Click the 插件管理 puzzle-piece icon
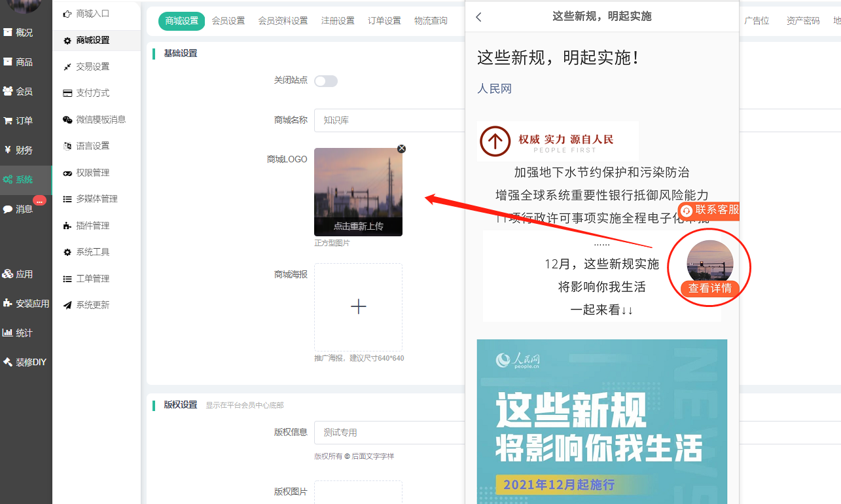 coord(67,226)
